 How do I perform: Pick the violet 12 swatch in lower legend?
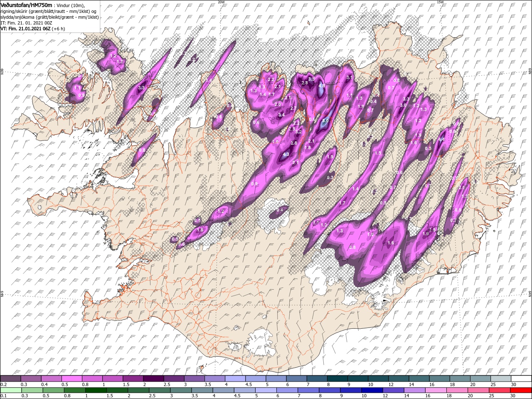393,390
